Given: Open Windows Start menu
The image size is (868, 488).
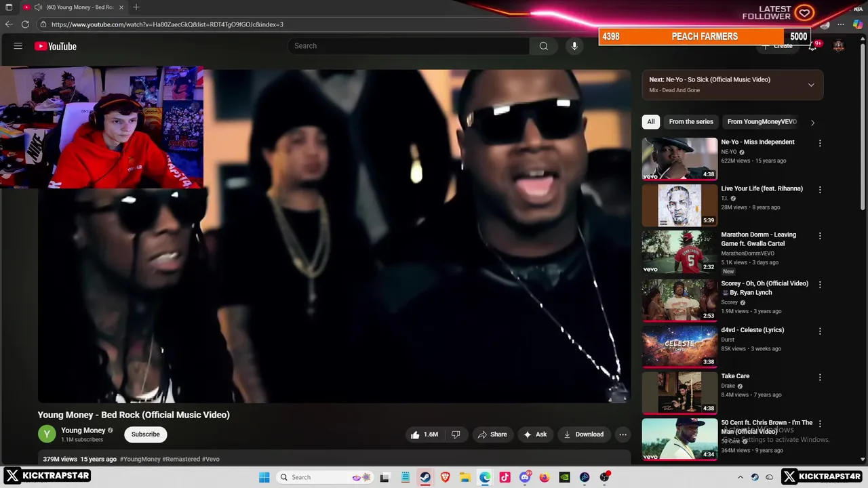Looking at the screenshot, I should click(264, 477).
